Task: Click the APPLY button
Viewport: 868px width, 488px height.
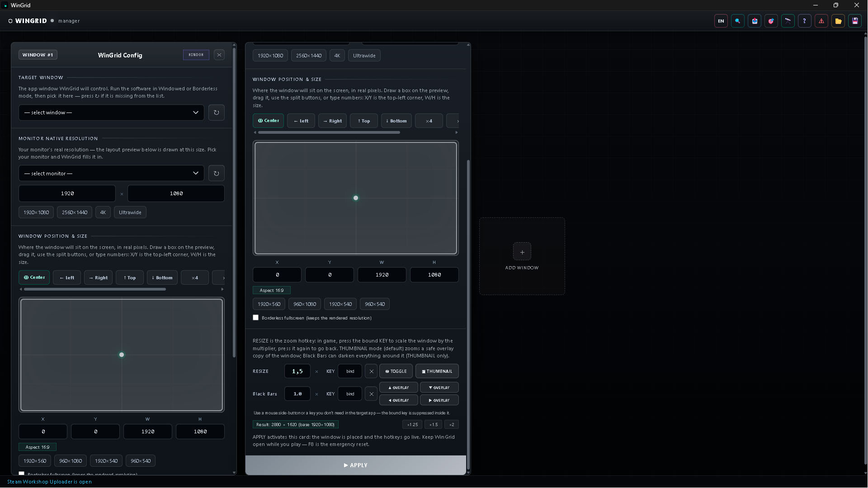Action: click(355, 465)
